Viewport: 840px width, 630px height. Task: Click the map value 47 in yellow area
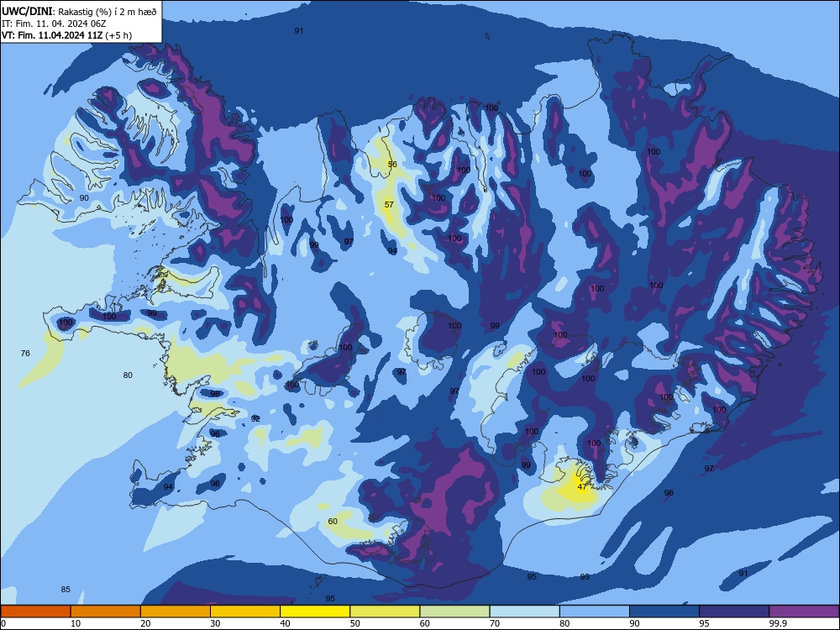coord(582,487)
